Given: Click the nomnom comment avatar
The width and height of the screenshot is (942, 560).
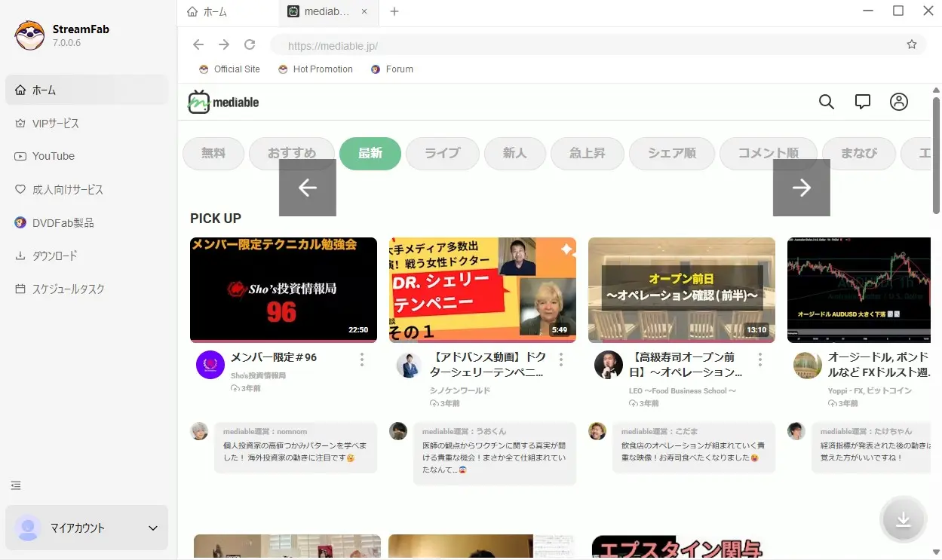Looking at the screenshot, I should click(199, 431).
